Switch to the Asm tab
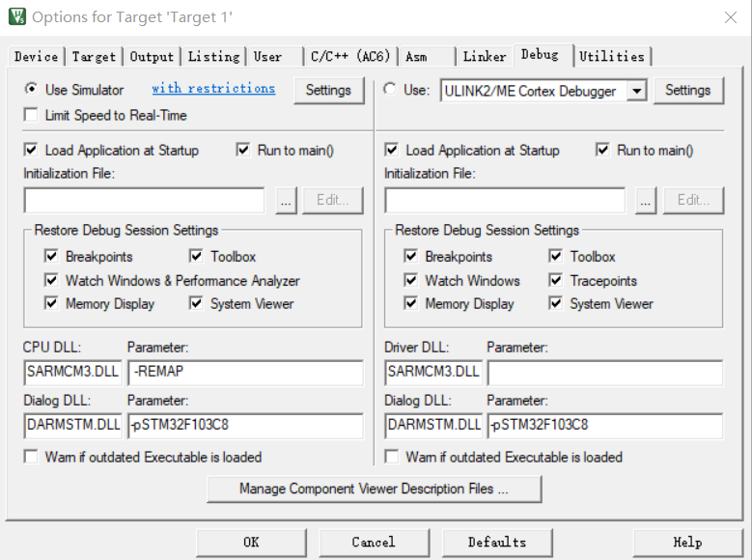This screenshot has height=560, width=752. (x=427, y=57)
